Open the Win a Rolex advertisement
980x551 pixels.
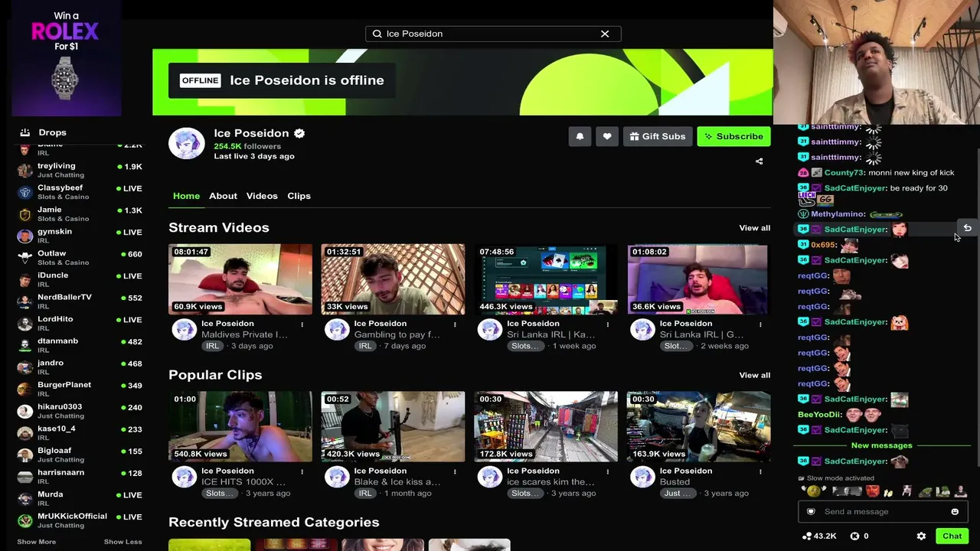coord(66,58)
